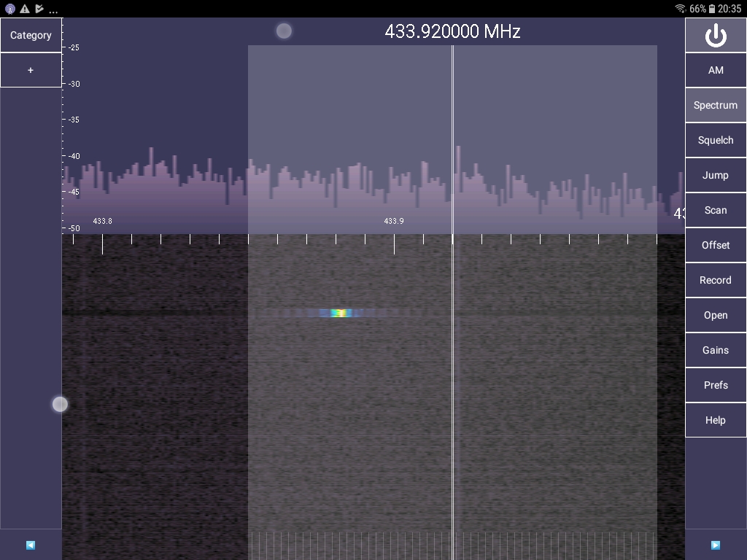This screenshot has height=560, width=747.
Task: Start Record
Action: [716, 280]
